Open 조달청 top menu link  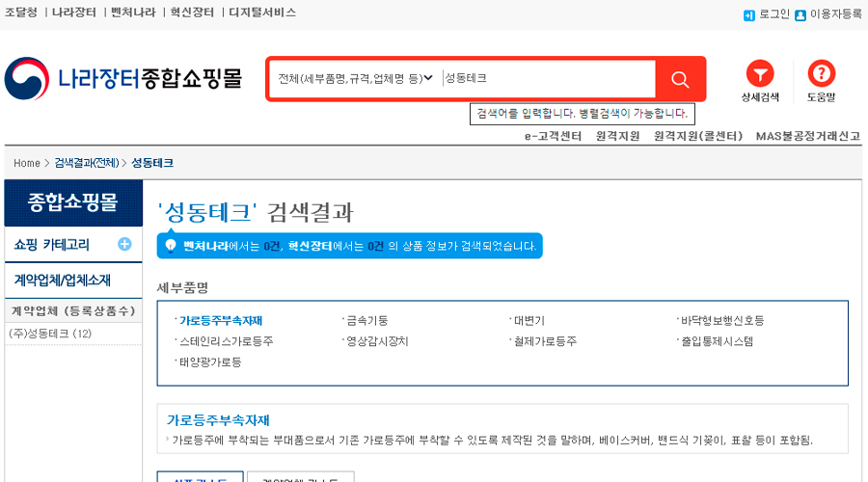pyautogui.click(x=21, y=13)
